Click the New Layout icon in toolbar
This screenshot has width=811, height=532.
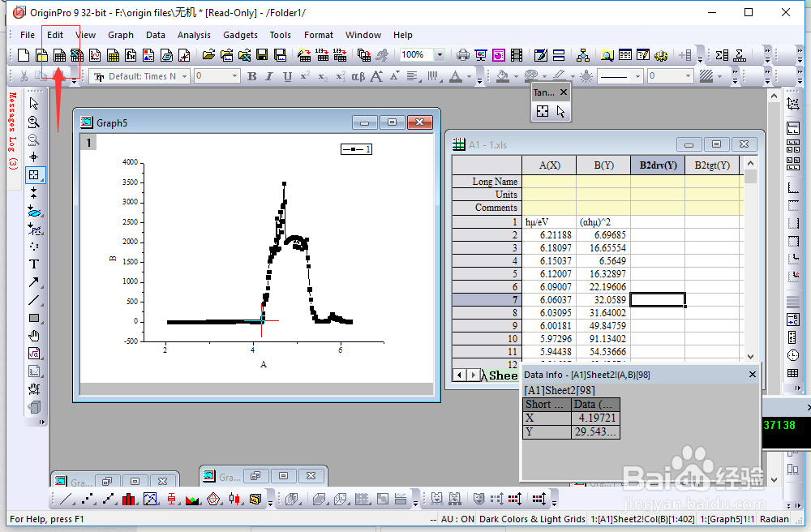tap(148, 55)
